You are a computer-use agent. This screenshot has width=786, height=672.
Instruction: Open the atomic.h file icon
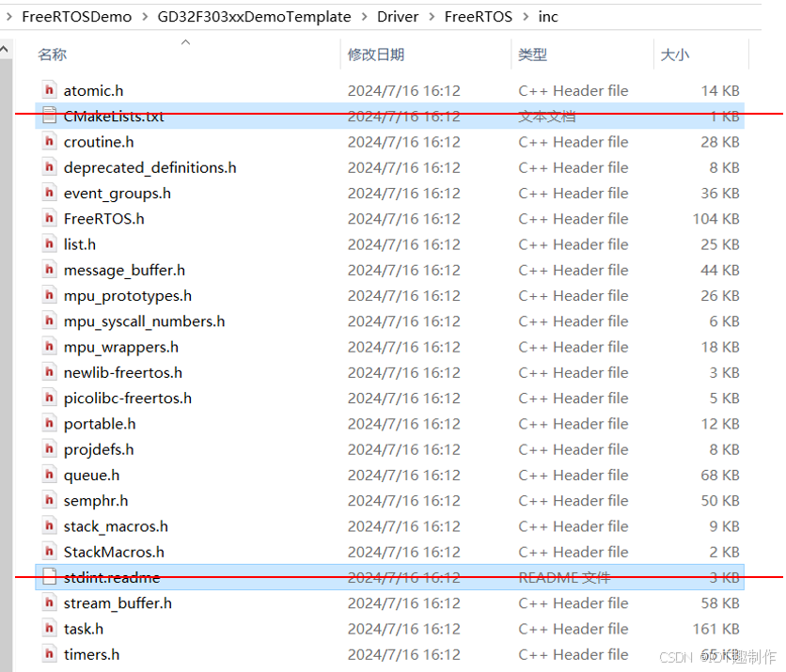49,90
